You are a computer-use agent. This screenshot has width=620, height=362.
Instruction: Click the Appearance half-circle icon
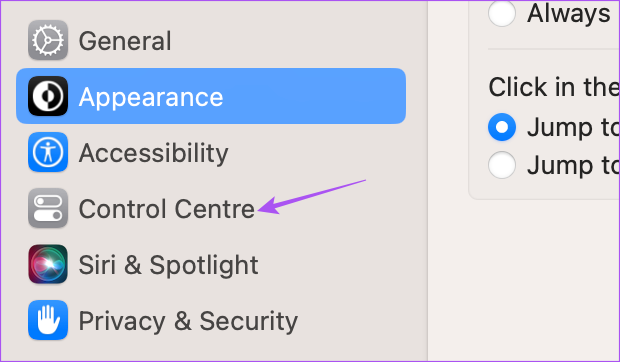pyautogui.click(x=48, y=96)
